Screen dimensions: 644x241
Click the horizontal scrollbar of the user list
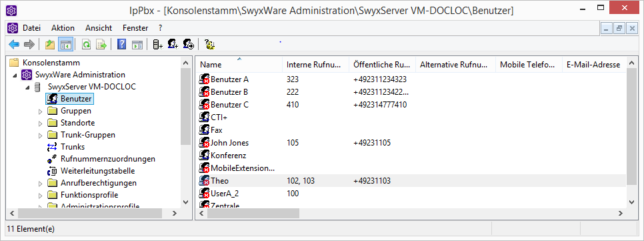pyautogui.click(x=410, y=214)
